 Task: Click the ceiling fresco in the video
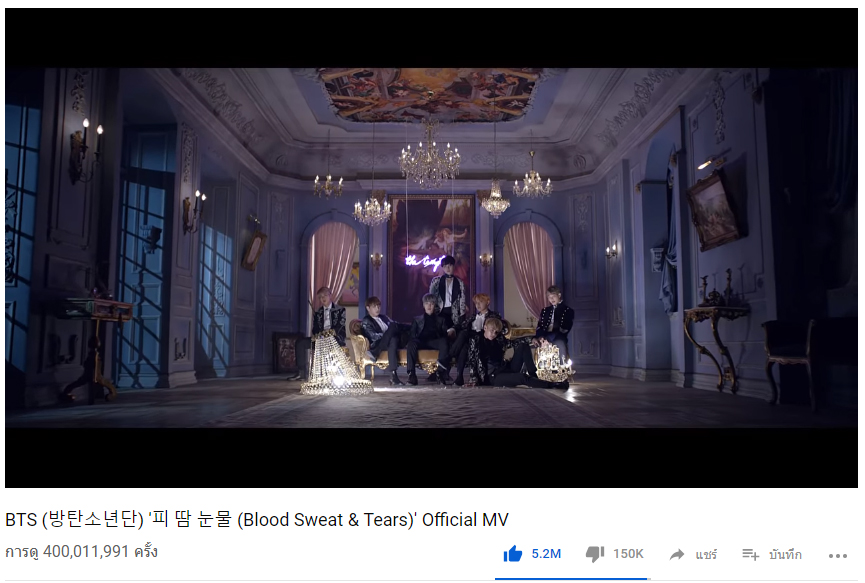430,94
